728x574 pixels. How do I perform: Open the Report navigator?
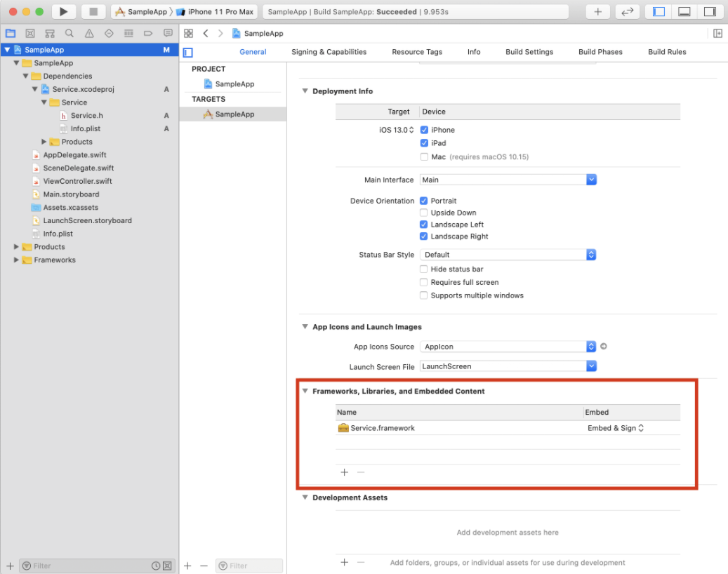168,34
